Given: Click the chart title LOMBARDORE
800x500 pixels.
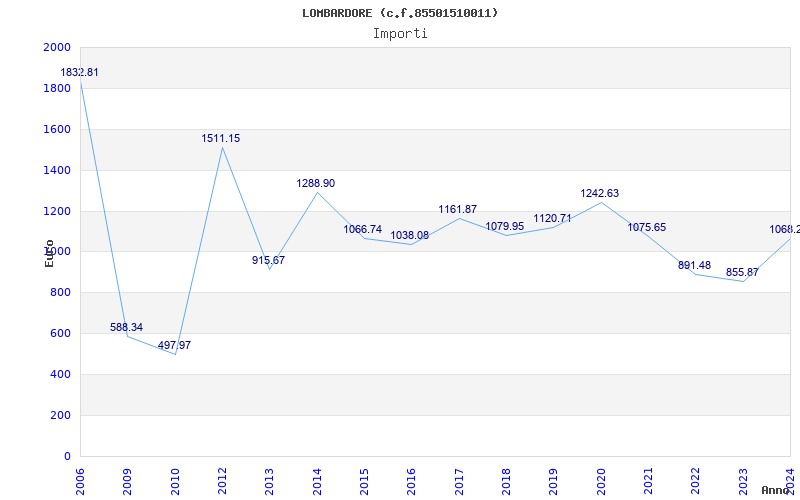Looking at the screenshot, I should pyautogui.click(x=400, y=13).
